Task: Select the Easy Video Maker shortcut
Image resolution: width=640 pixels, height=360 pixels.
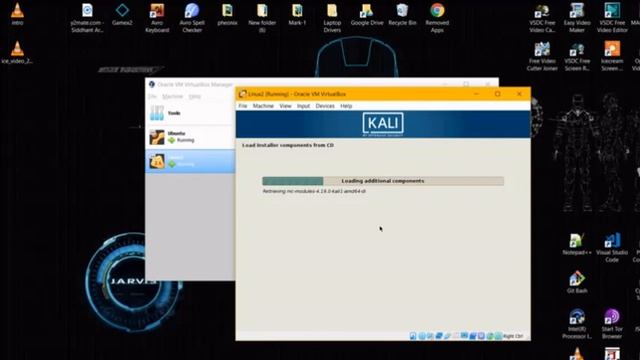Action: 577,18
